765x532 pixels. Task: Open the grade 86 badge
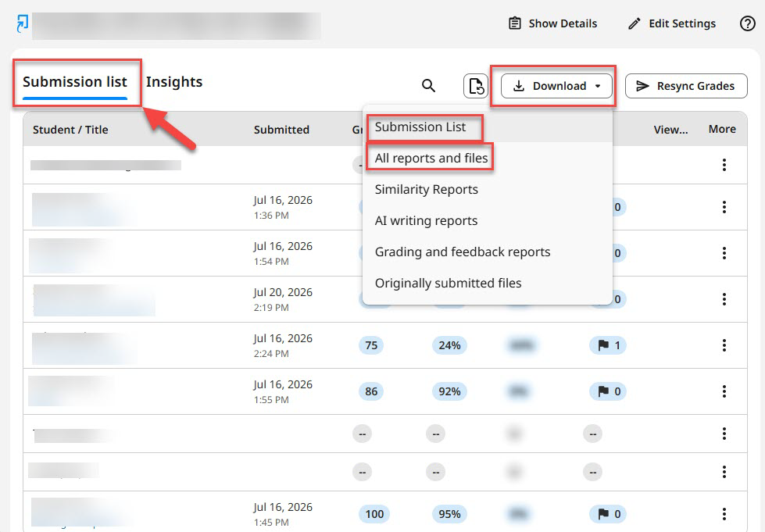tap(371, 391)
